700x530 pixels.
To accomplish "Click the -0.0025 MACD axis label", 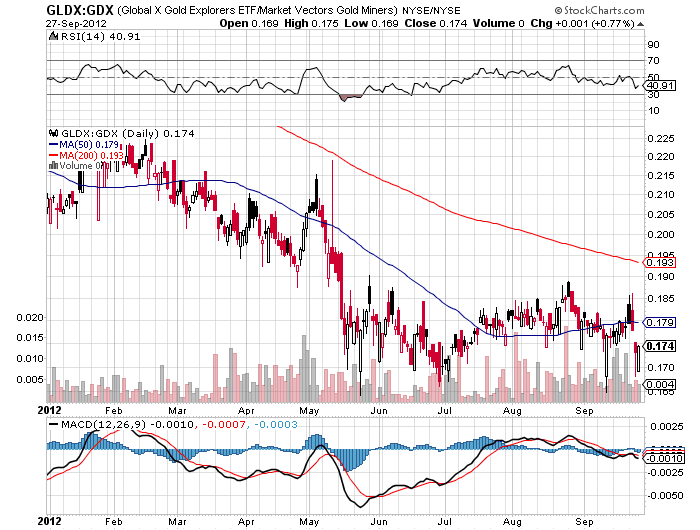I will tap(665, 472).
